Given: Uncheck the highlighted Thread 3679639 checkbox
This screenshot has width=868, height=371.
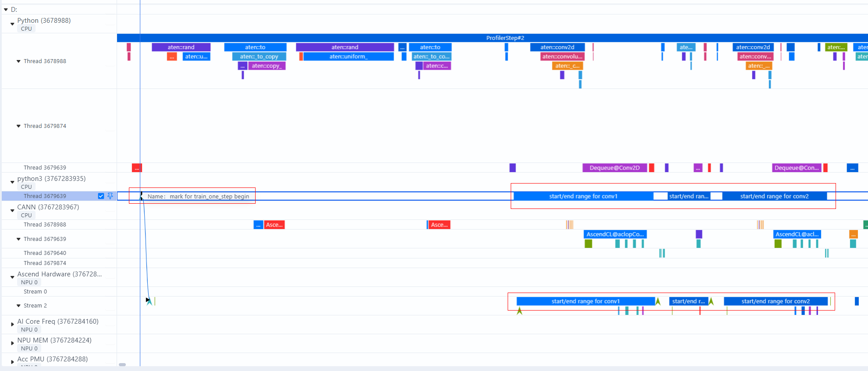Looking at the screenshot, I should tap(101, 196).
